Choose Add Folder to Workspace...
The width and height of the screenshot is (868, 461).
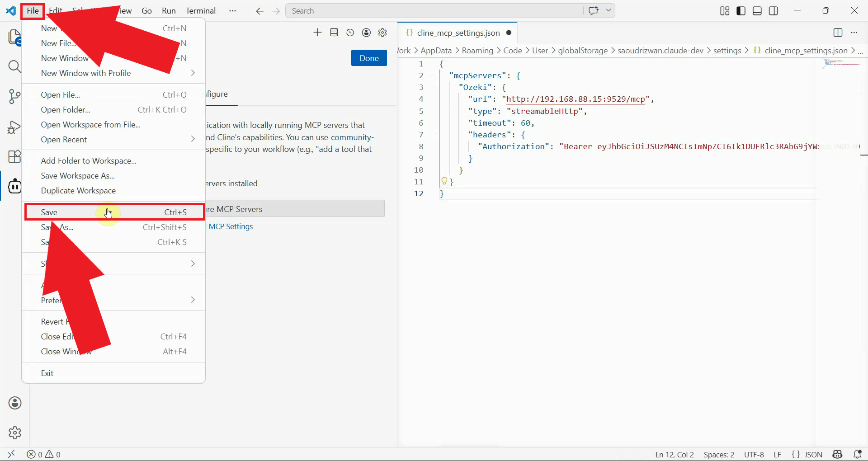click(x=114, y=160)
